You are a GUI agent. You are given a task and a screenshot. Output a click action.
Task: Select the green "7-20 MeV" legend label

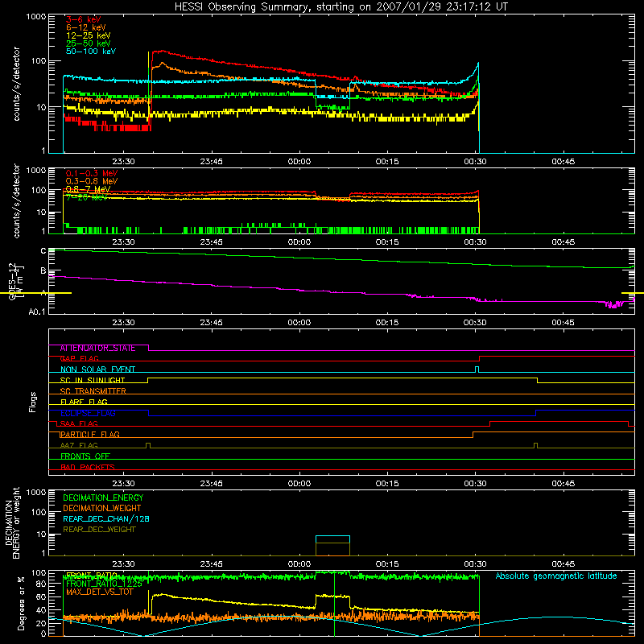(87, 197)
